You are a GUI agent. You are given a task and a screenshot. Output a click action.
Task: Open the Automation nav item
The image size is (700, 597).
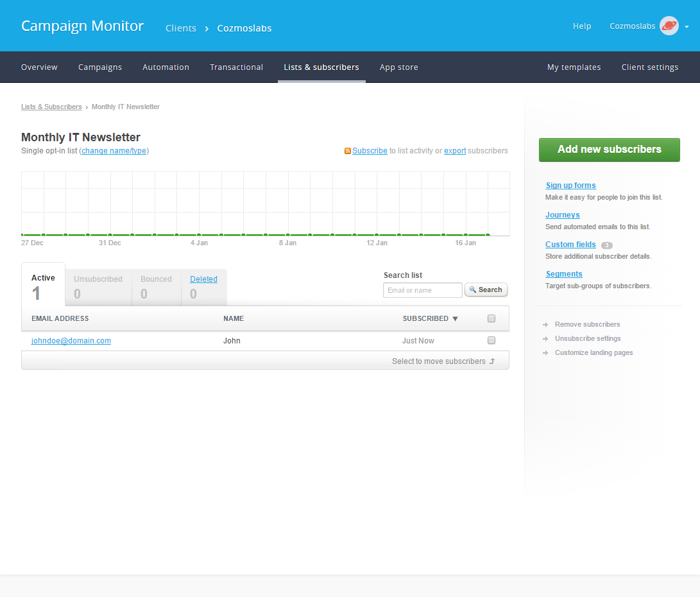pyautogui.click(x=166, y=67)
